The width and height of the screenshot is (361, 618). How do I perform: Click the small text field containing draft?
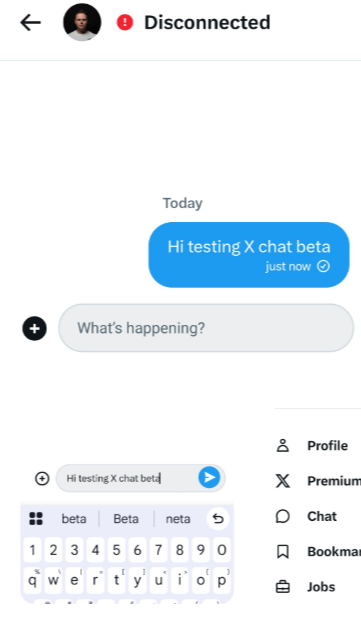point(141,478)
